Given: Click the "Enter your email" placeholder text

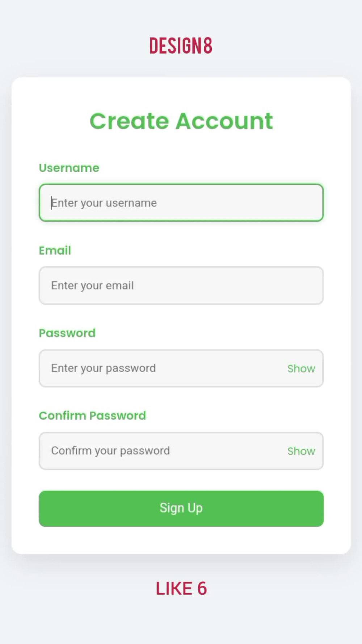Looking at the screenshot, I should [x=92, y=286].
